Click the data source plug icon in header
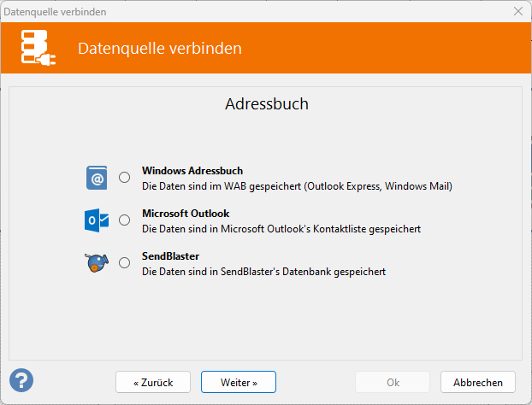The image size is (532, 405). click(38, 48)
